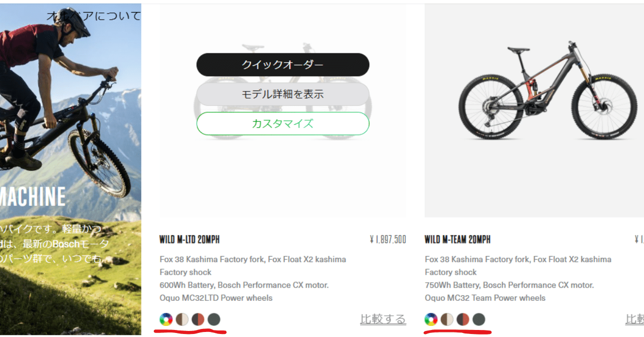Click the Wild M-TEAM bike photo

[x=534, y=111]
